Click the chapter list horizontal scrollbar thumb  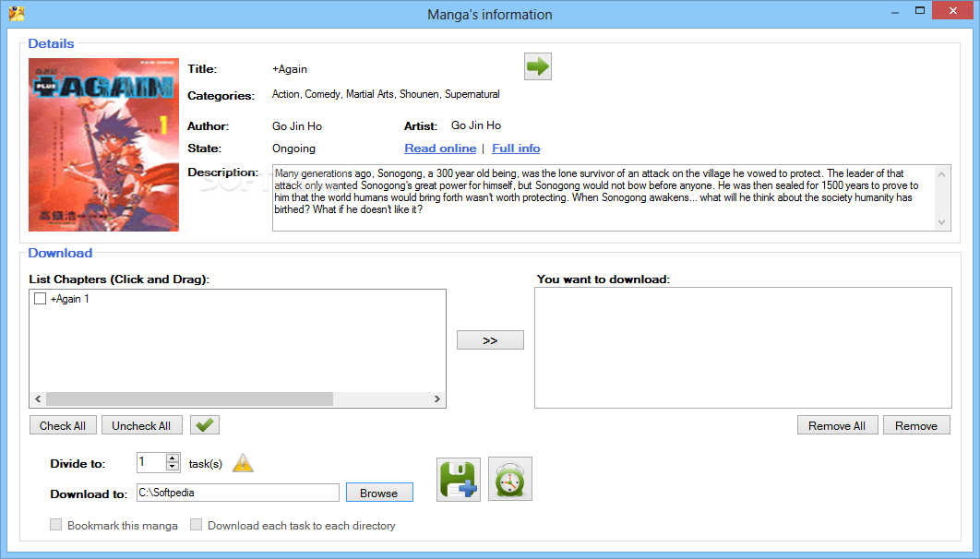189,398
